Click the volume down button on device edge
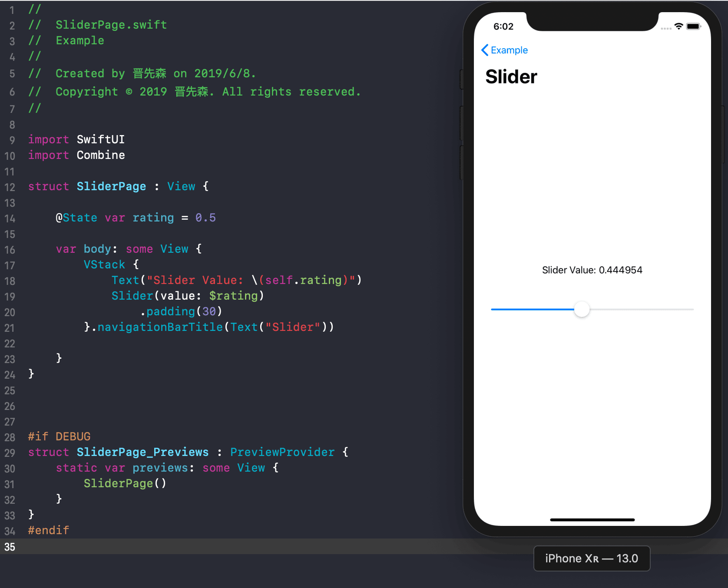Viewport: 728px width, 588px height. pos(462,163)
